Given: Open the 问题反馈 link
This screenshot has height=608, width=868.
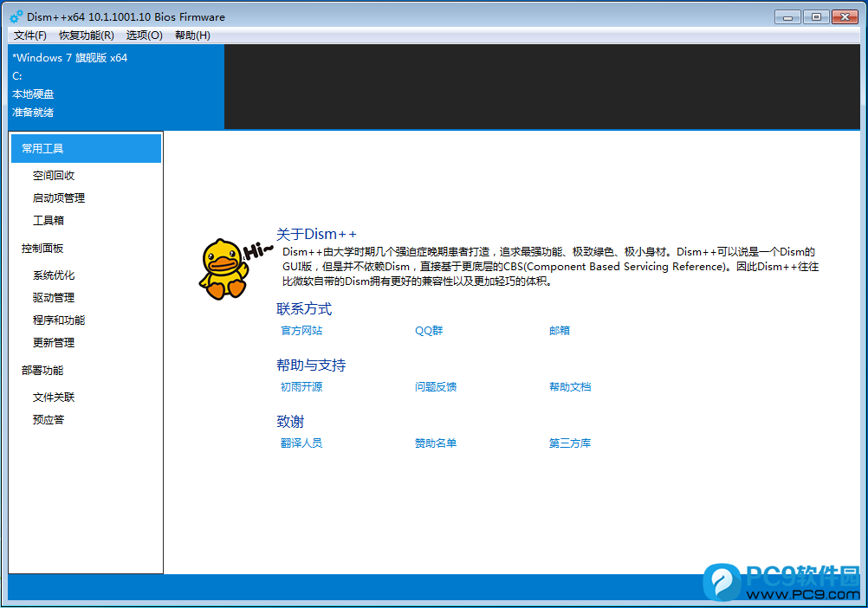Looking at the screenshot, I should coord(436,386).
